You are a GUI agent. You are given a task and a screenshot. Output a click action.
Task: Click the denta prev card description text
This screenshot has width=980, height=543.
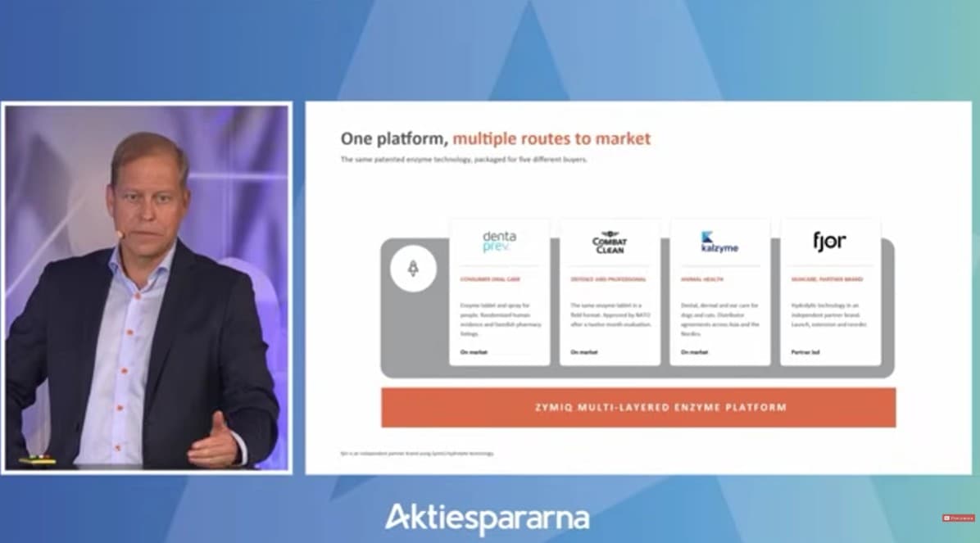pyautogui.click(x=501, y=319)
